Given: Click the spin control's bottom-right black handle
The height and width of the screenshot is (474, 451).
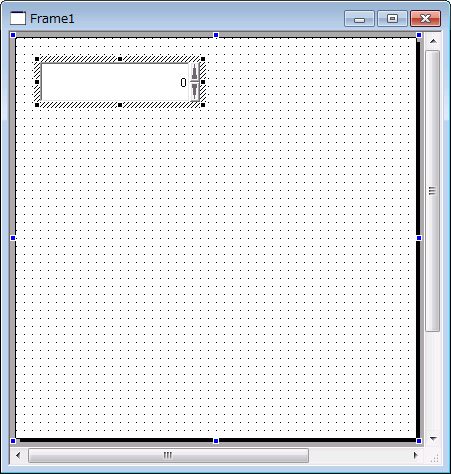Looking at the screenshot, I should coord(203,105).
